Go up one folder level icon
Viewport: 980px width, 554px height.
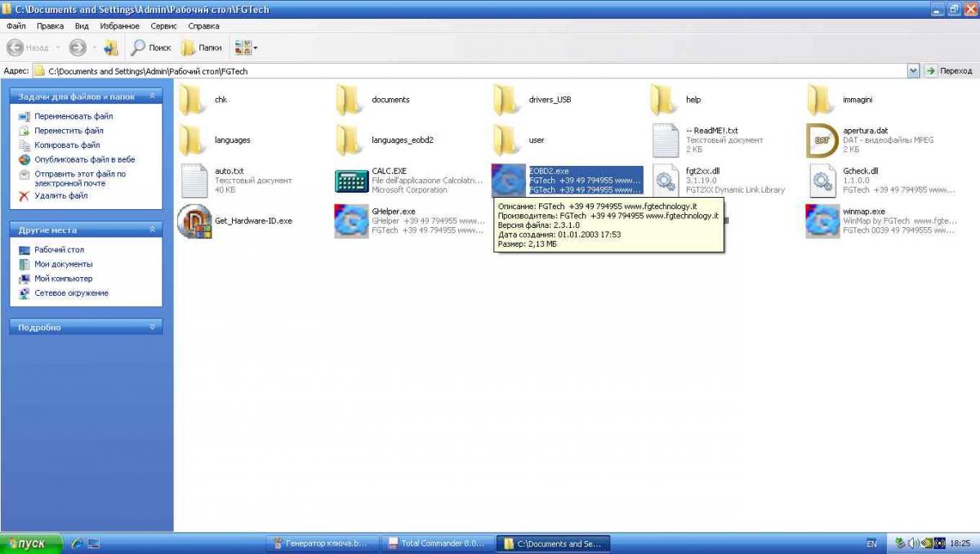pos(111,48)
